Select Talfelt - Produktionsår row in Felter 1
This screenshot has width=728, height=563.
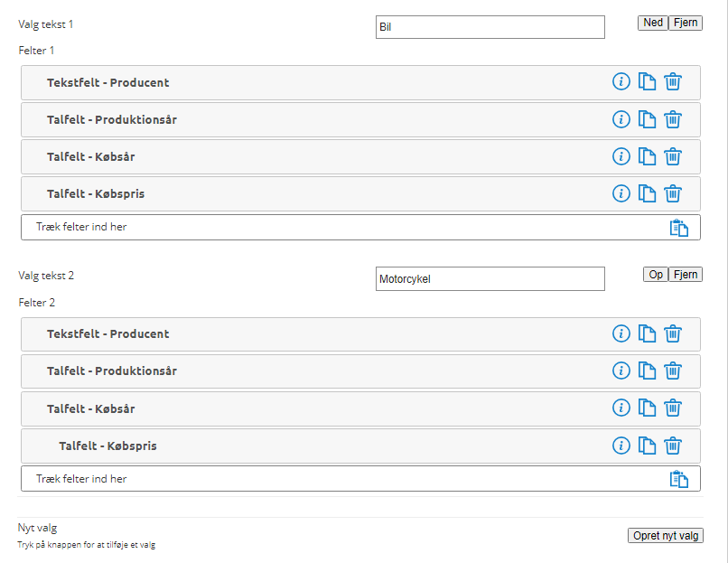coord(360,119)
